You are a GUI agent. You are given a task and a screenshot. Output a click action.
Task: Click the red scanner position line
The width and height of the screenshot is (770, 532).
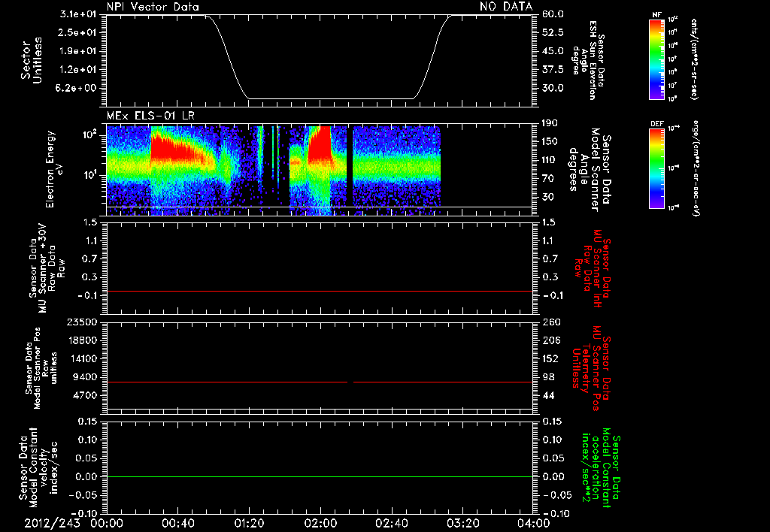tap(226, 382)
